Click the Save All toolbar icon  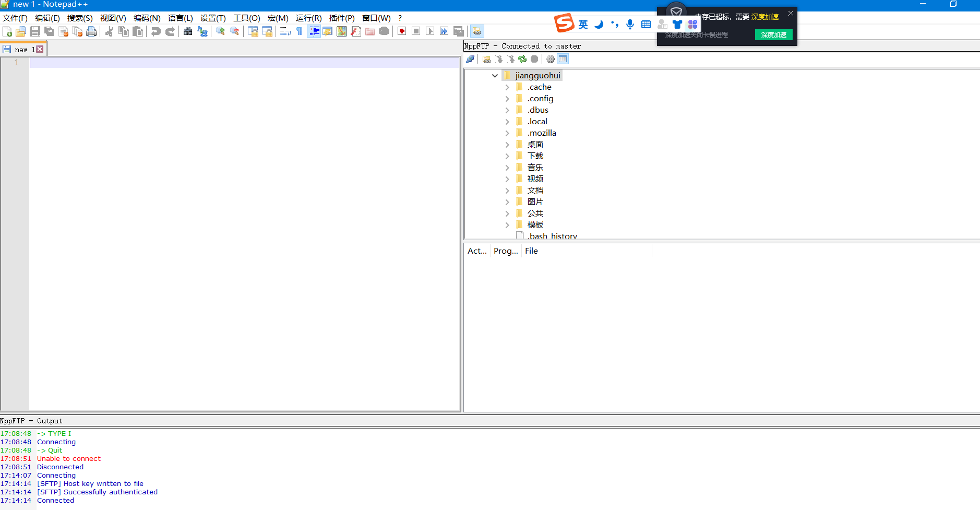point(49,31)
